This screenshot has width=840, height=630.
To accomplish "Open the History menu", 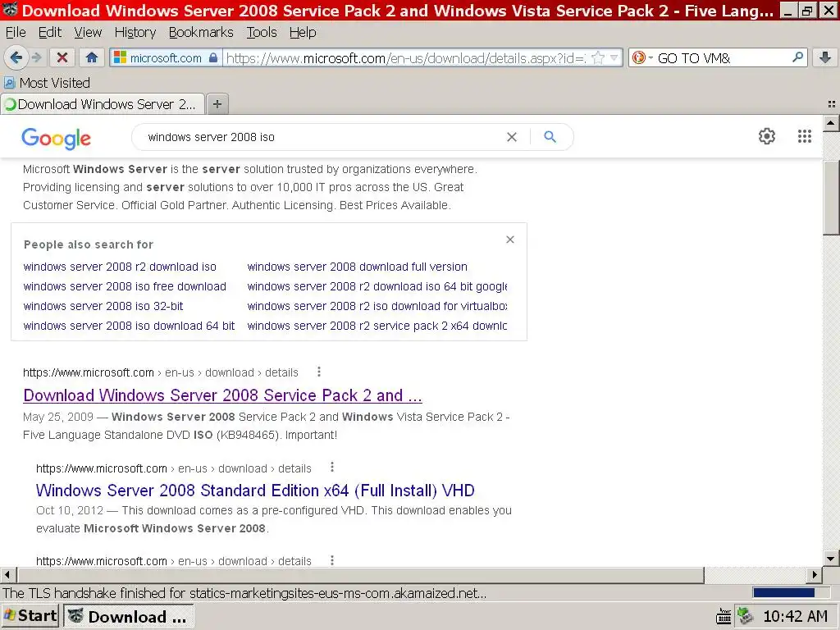I will click(135, 33).
